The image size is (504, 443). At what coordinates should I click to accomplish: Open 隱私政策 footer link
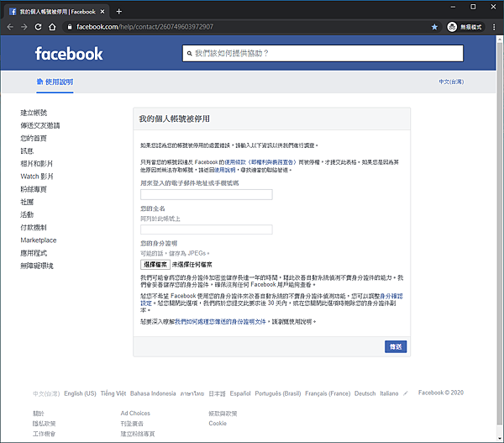pos(44,424)
